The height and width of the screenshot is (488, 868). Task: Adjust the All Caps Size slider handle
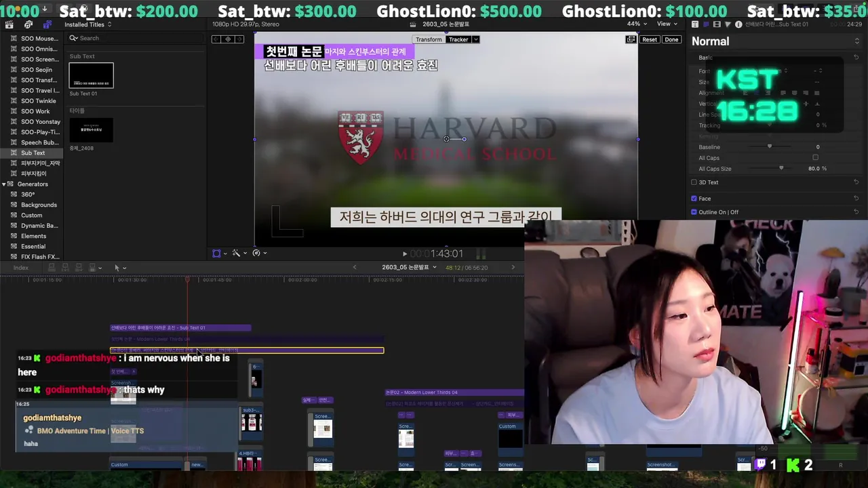(781, 168)
